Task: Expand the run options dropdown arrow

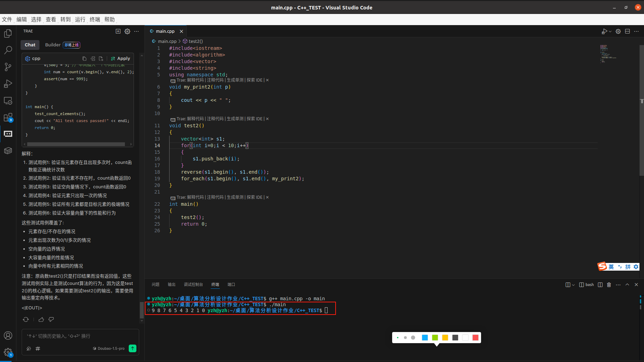Action: pos(610,31)
